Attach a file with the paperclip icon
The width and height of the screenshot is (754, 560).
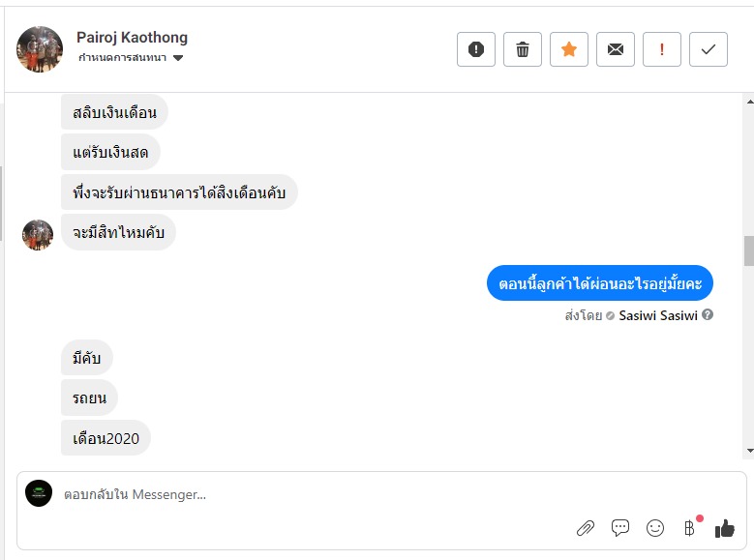coord(586,528)
